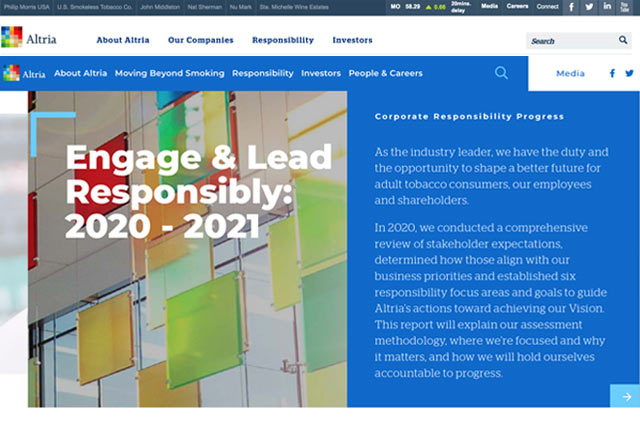Click the magnifier icon in the Search box
The width and height of the screenshot is (640, 426).
click(623, 40)
